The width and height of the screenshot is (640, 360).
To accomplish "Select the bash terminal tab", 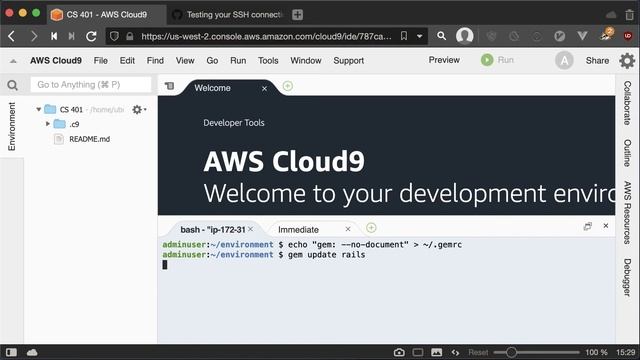I will (x=213, y=230).
